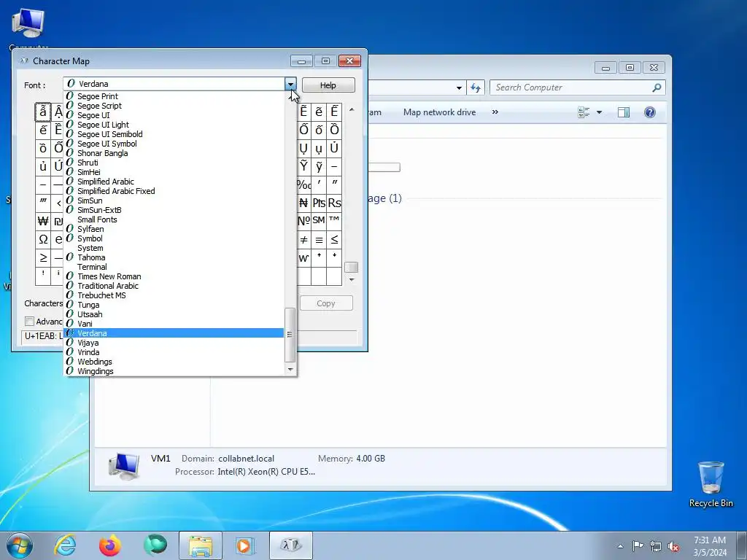Click Map network drive in Explorer

pyautogui.click(x=439, y=112)
